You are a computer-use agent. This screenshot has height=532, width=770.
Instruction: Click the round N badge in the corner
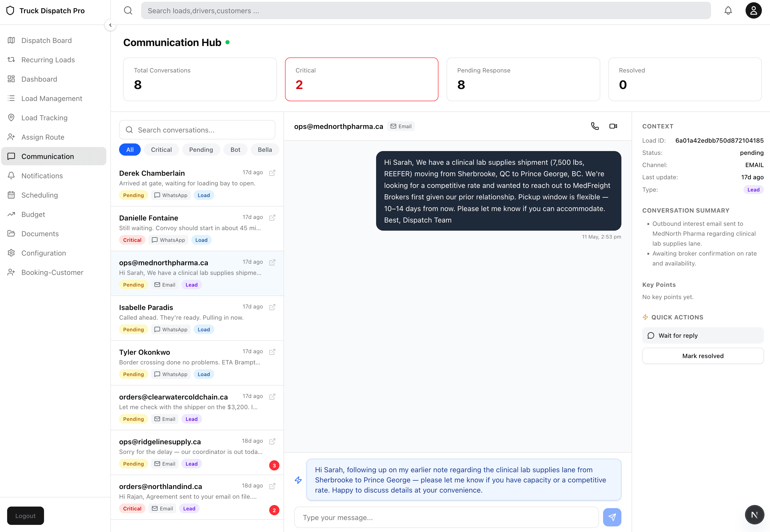coord(754,515)
